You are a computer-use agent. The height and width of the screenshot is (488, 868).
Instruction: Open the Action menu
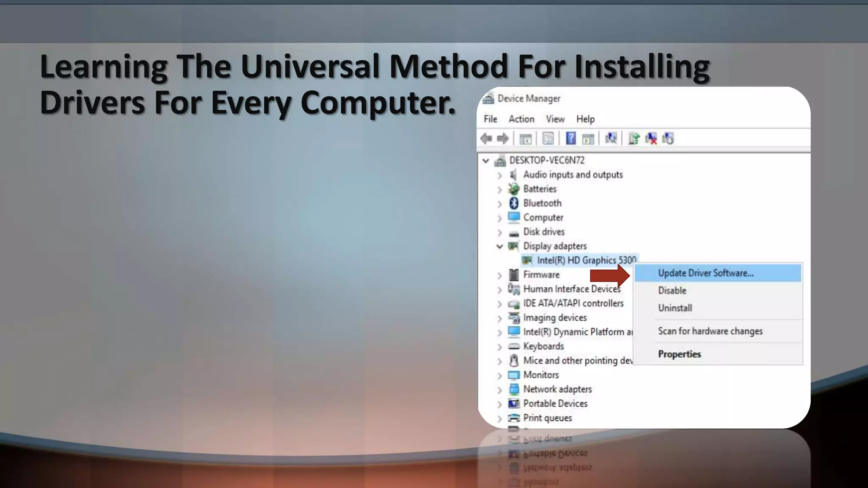pos(521,119)
